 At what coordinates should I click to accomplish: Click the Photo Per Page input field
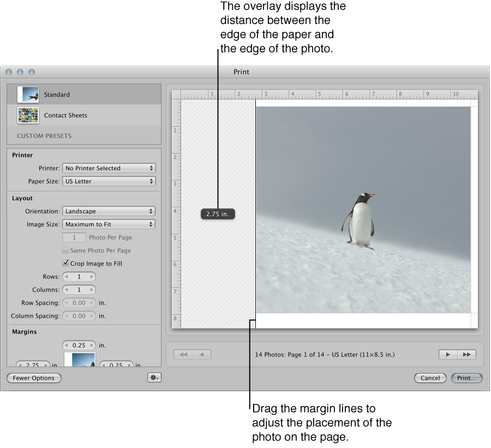coord(74,237)
